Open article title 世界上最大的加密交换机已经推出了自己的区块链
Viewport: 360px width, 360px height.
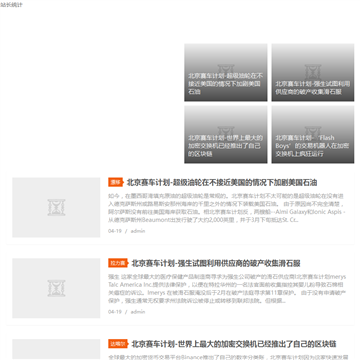click(234, 344)
